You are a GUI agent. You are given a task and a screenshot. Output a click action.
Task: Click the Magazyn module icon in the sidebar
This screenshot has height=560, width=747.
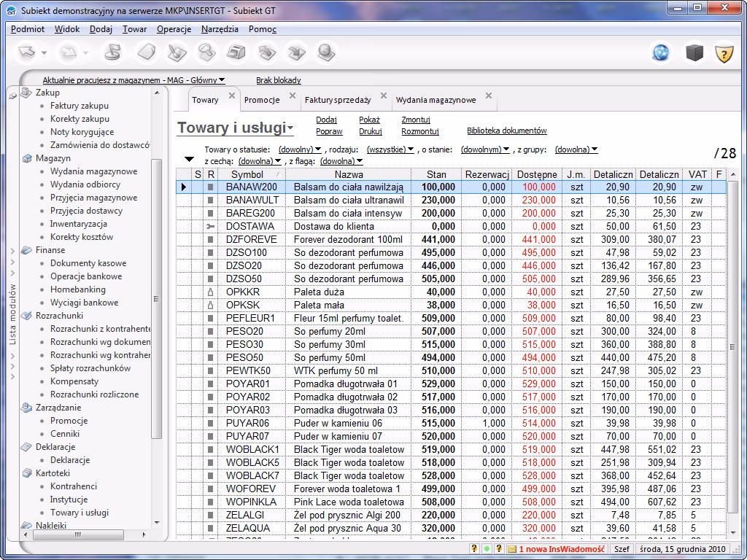(x=27, y=158)
